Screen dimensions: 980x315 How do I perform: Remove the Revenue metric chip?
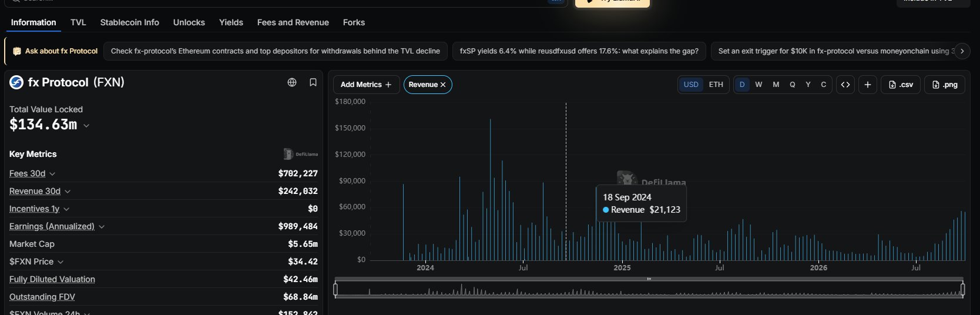tap(443, 85)
